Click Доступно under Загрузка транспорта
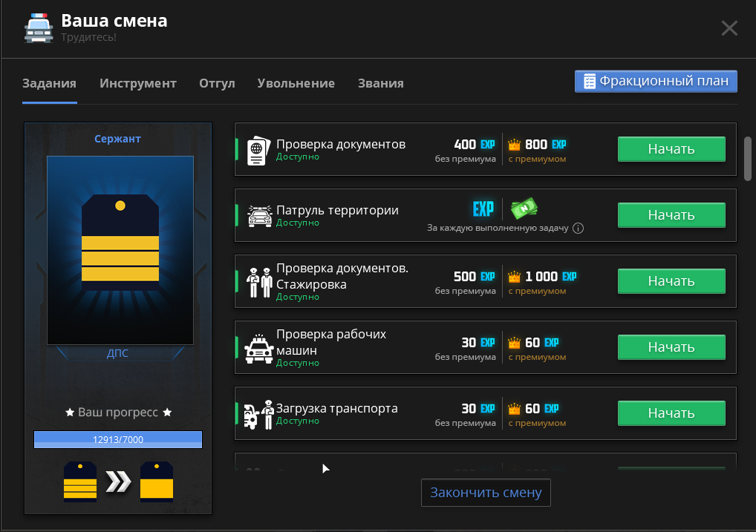The width and height of the screenshot is (756, 532). tap(298, 421)
